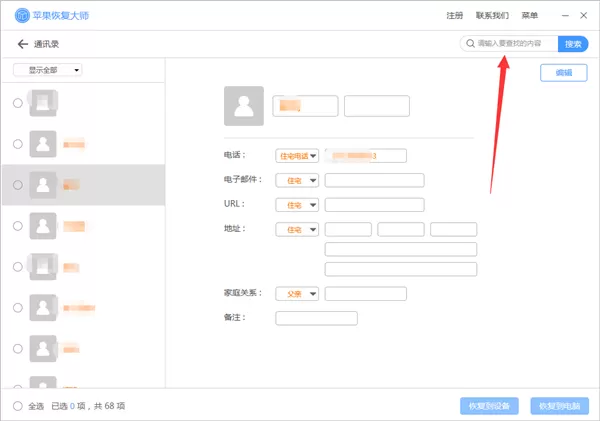Click the phone number field
Viewport: 600px width, 421px height.
tap(365, 156)
